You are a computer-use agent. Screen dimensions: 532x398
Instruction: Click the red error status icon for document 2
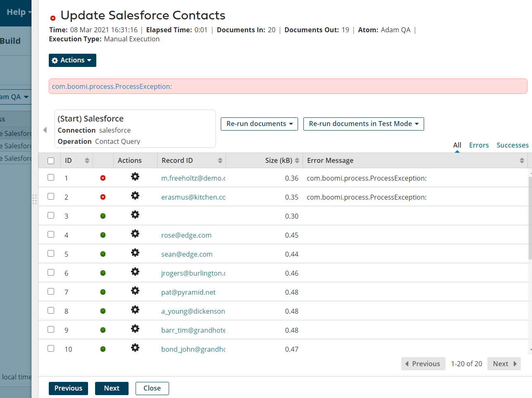tap(103, 197)
